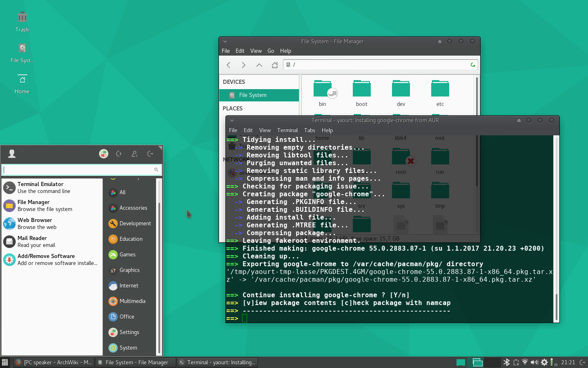Click the category list scrollbar in menu
The image size is (588, 368).
coord(159,267)
